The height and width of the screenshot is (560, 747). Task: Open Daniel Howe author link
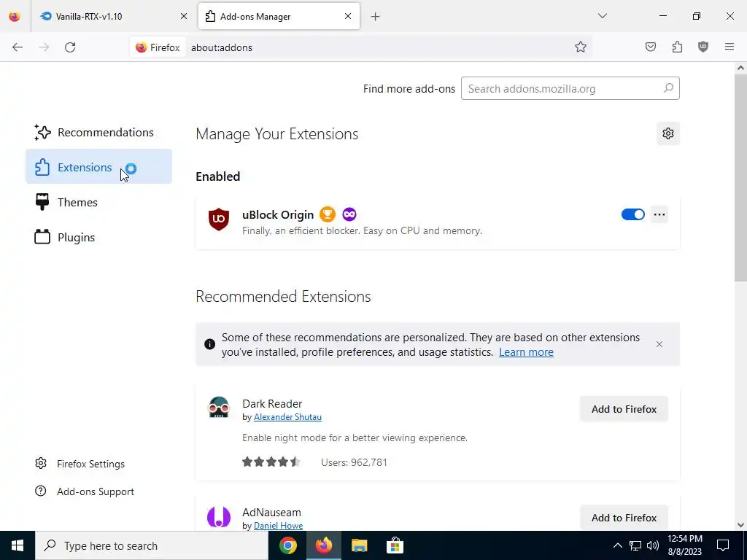click(278, 526)
